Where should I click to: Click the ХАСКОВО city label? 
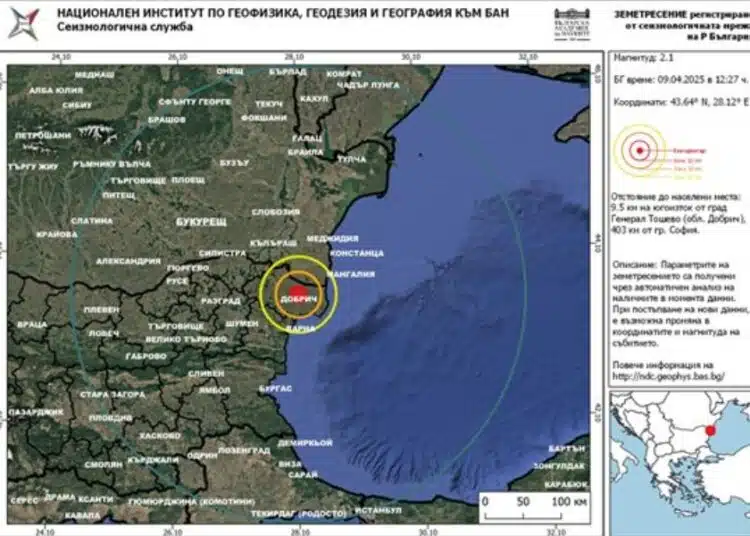point(160,436)
